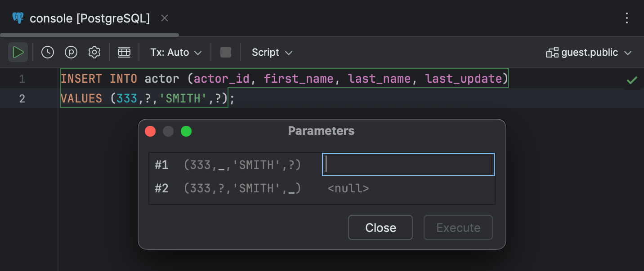The image size is (644, 271).
Task: Click the stop query square icon
Action: (x=225, y=52)
